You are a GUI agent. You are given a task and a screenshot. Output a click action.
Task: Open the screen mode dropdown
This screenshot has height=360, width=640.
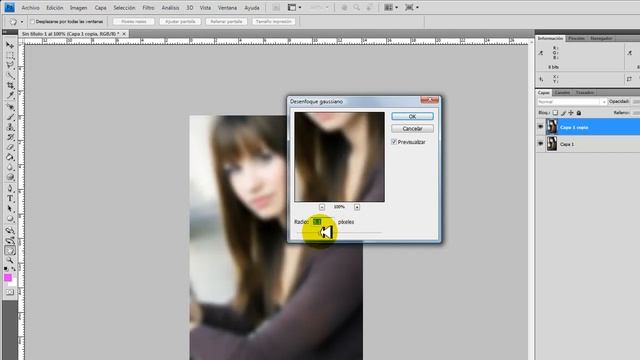(411, 7)
